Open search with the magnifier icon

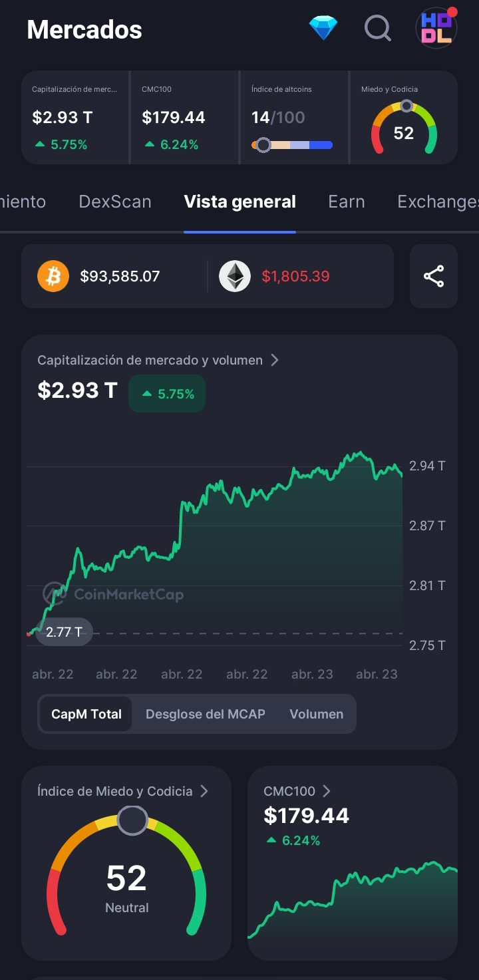378,28
